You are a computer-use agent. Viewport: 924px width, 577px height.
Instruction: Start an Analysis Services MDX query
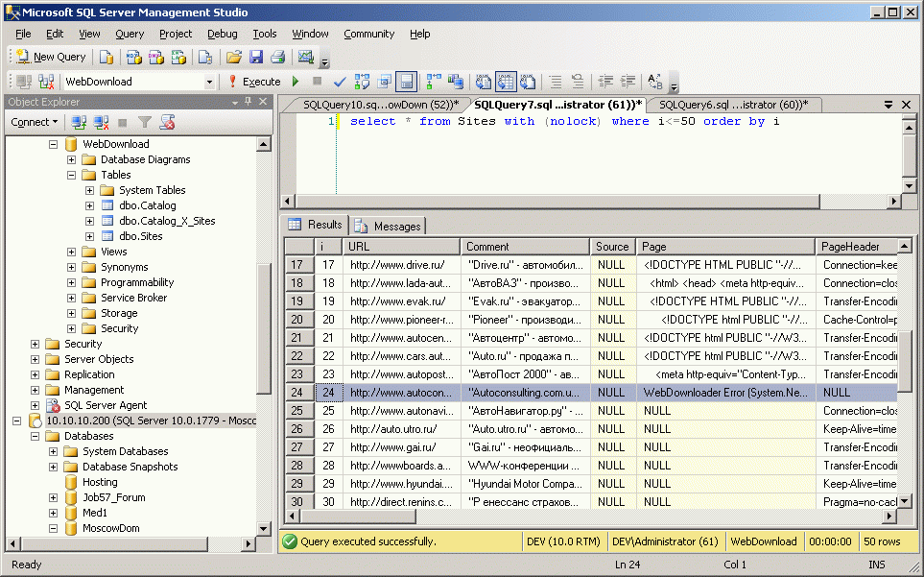pyautogui.click(x=133, y=57)
